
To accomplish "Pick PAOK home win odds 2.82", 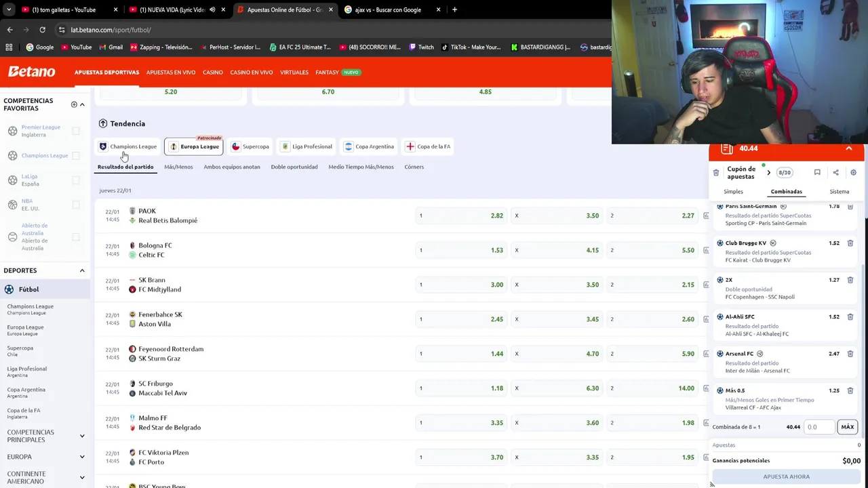I will pos(461,216).
